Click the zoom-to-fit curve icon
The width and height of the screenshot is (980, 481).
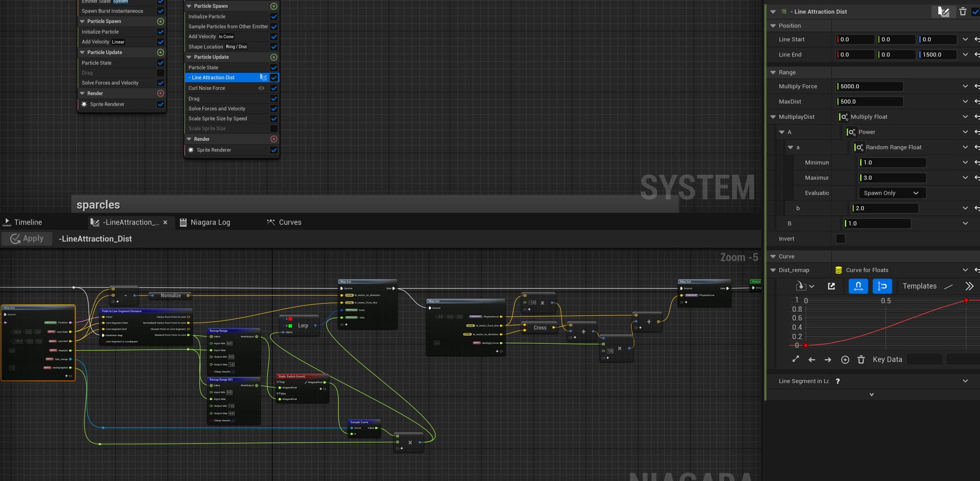[x=795, y=360]
